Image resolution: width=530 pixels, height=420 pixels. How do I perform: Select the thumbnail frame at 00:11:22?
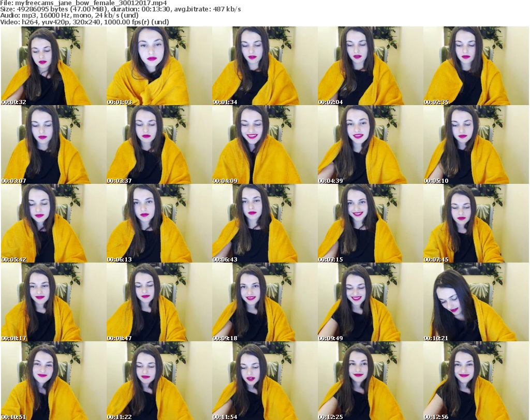pyautogui.click(x=159, y=381)
